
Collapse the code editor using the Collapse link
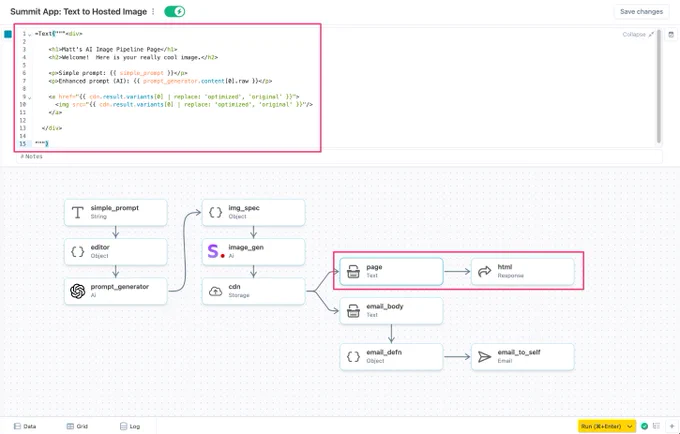click(x=638, y=35)
